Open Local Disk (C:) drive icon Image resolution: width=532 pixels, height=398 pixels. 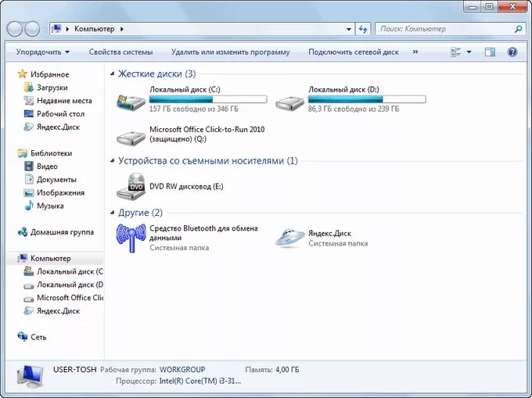pyautogui.click(x=131, y=102)
